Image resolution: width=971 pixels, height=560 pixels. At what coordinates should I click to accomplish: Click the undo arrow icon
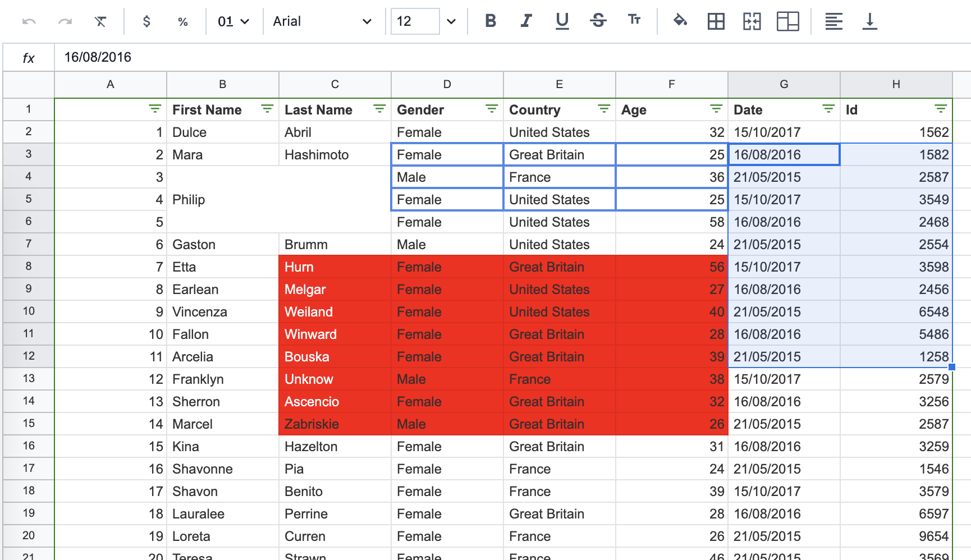(x=29, y=21)
